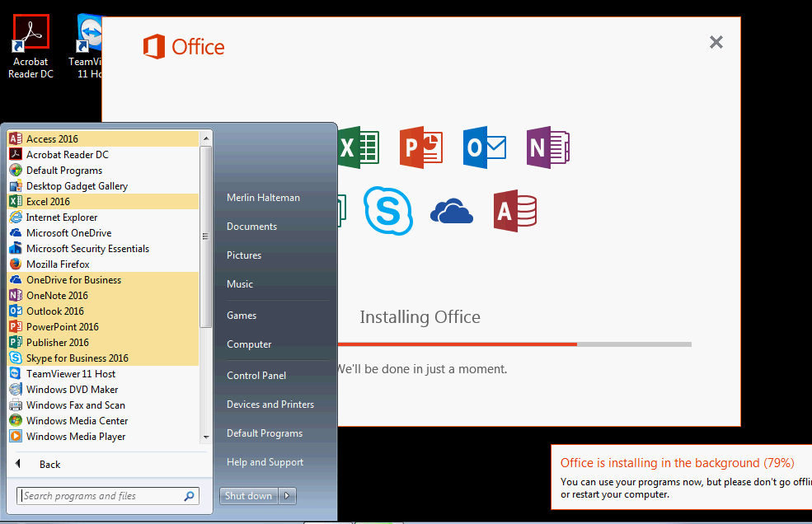Click the Skype icon in the installer window
This screenshot has width=812, height=524.
[x=388, y=211]
